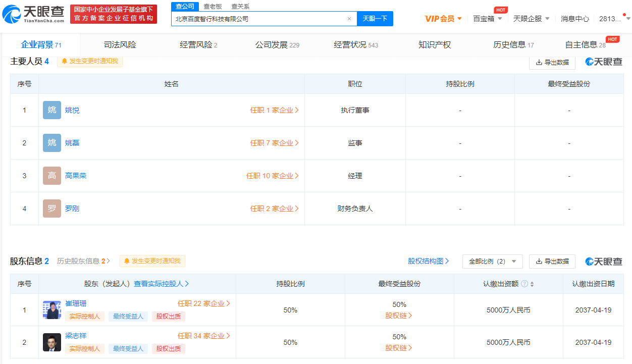Click the help icon beside 认缴出资额
This screenshot has height=364, width=632.
(524, 284)
